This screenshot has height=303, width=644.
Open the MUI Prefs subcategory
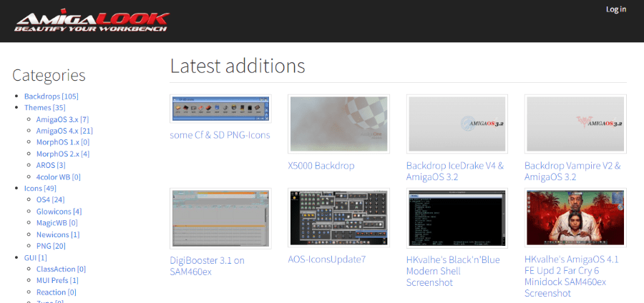(x=57, y=280)
